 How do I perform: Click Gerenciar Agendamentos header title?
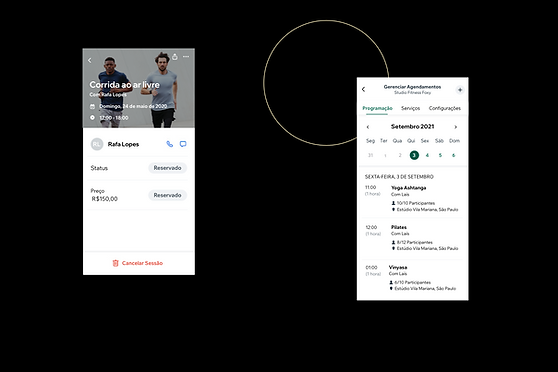[412, 87]
